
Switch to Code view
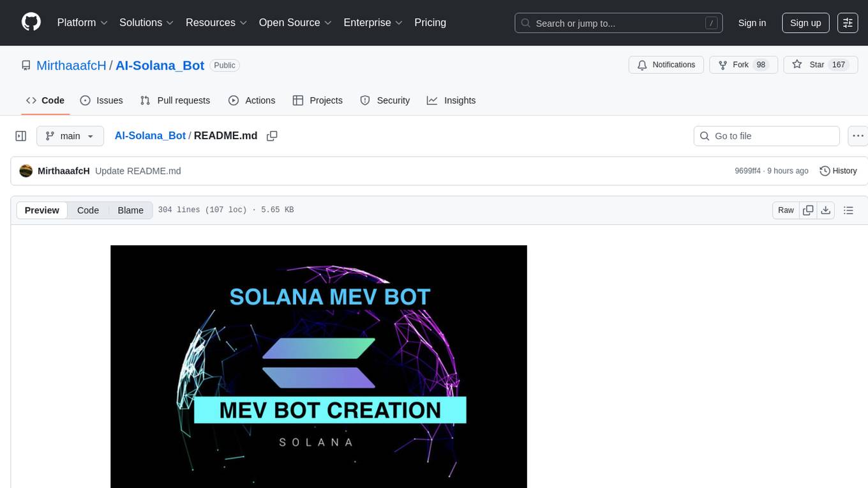pyautogui.click(x=88, y=210)
